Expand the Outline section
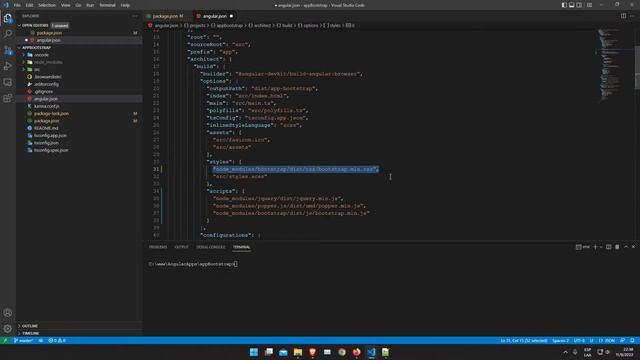This screenshot has height=360, width=640. click(x=30, y=326)
